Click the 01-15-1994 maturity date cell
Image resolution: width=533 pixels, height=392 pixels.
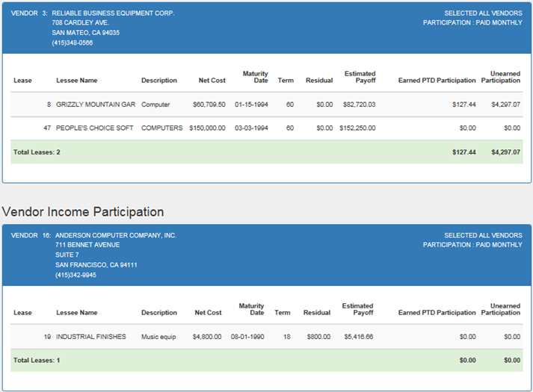tap(251, 105)
